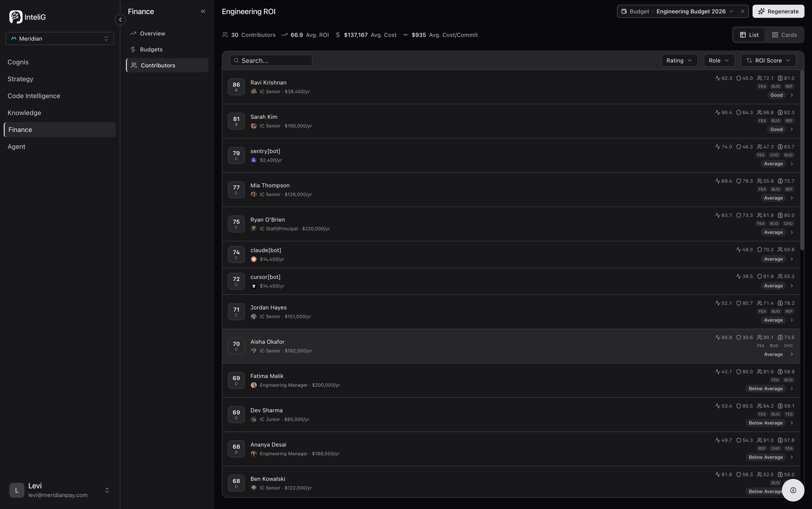This screenshot has height=509, width=812.
Task: Focus the contributor Search field
Action: point(271,61)
